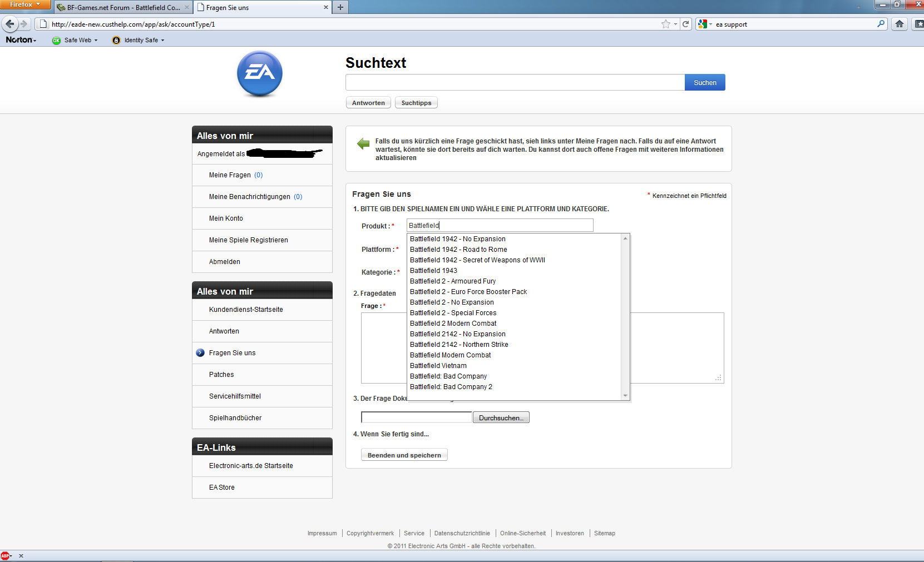Open Meine Benachrichtigungen link

tap(262, 197)
